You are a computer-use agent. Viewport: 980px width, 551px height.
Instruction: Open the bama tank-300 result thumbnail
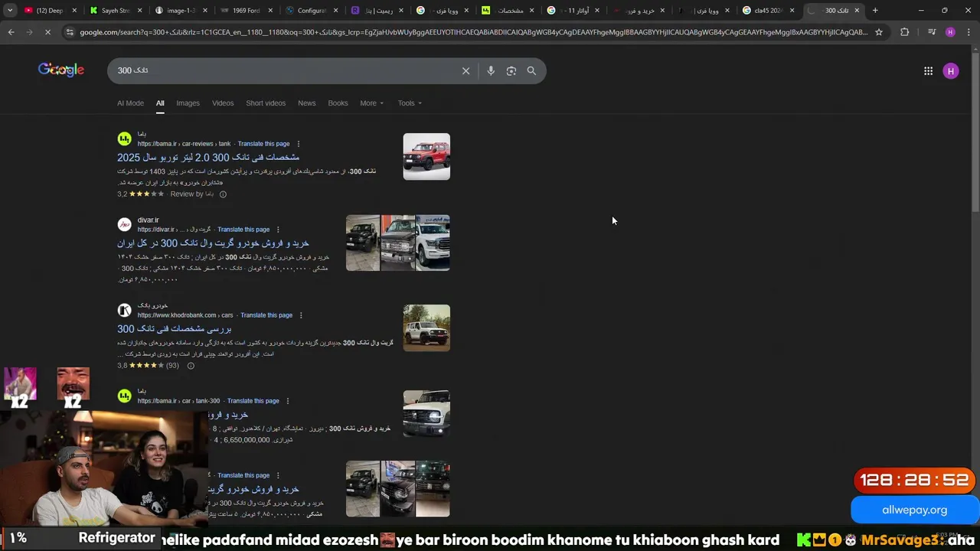point(426,414)
